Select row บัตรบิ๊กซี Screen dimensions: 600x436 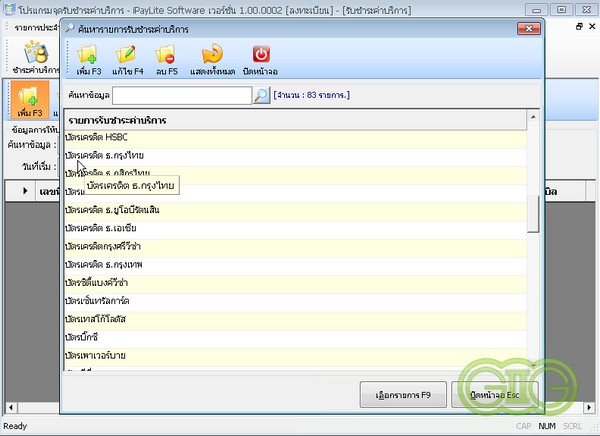(295, 338)
